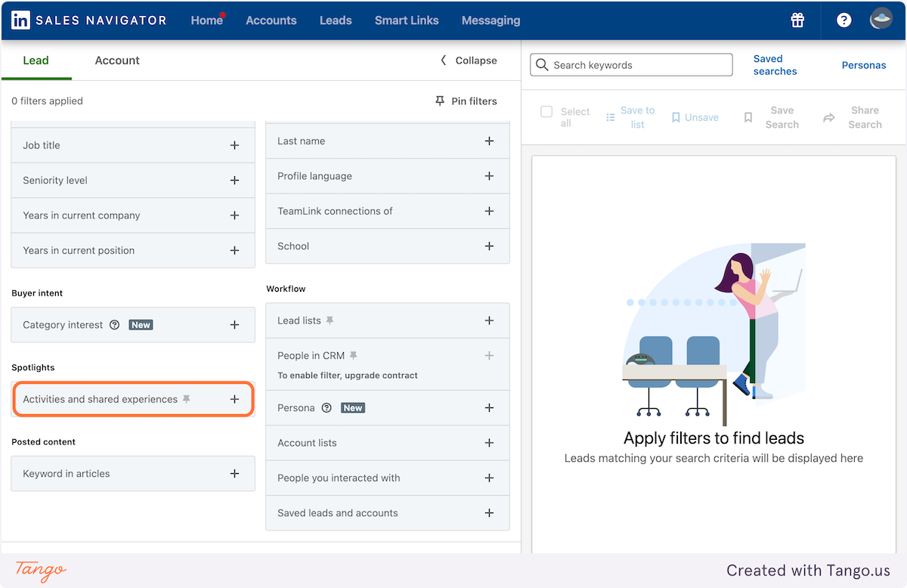Screen dimensions: 907x588
Task: Open the Personas link
Action: [x=864, y=65]
